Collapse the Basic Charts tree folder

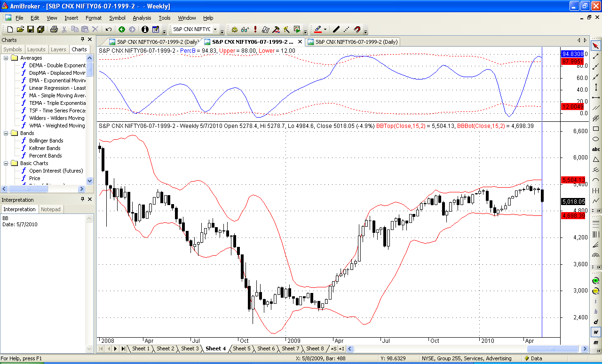[6, 163]
